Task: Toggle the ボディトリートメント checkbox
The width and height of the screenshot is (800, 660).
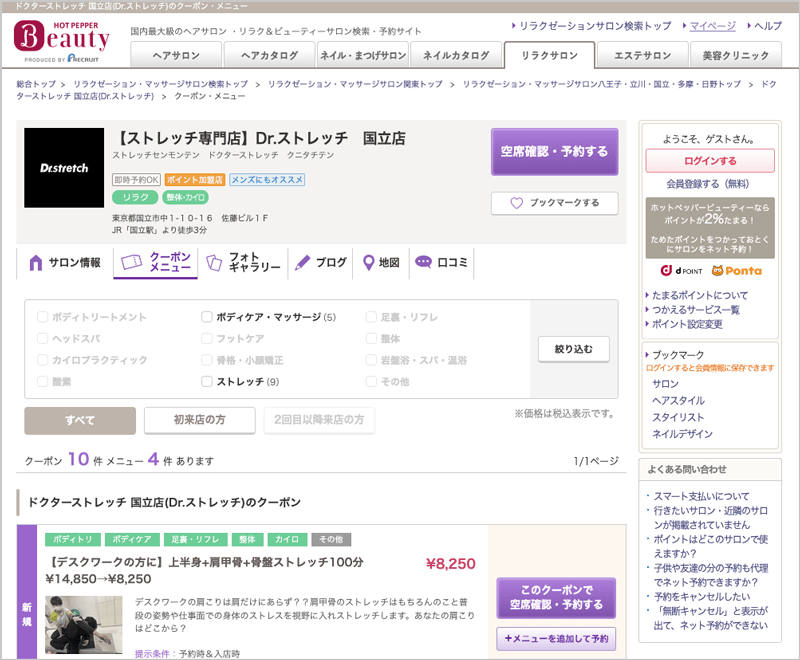Action: pos(42,317)
